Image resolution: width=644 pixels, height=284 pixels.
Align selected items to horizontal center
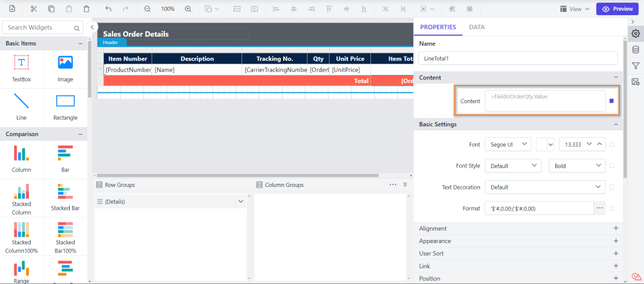click(294, 9)
